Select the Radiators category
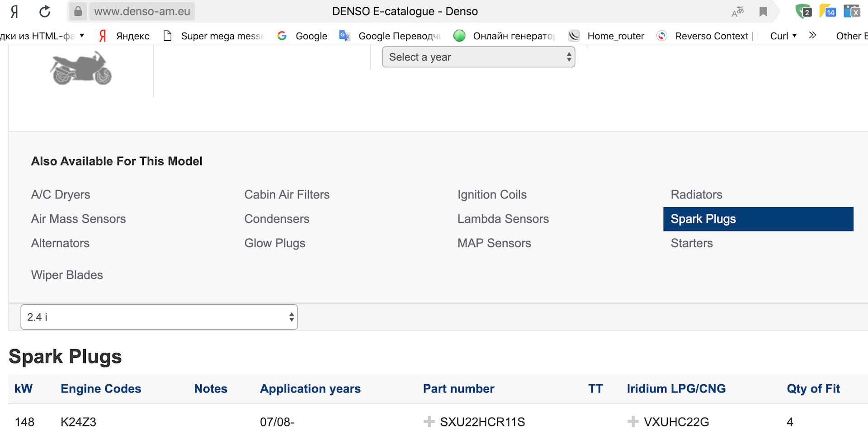Image resolution: width=868 pixels, height=430 pixels. tap(696, 194)
